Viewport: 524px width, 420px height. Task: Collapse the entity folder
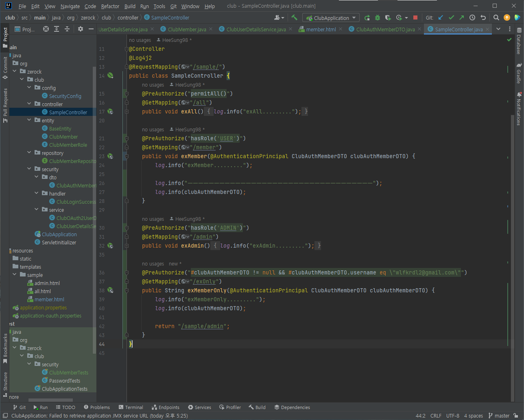tap(29, 120)
